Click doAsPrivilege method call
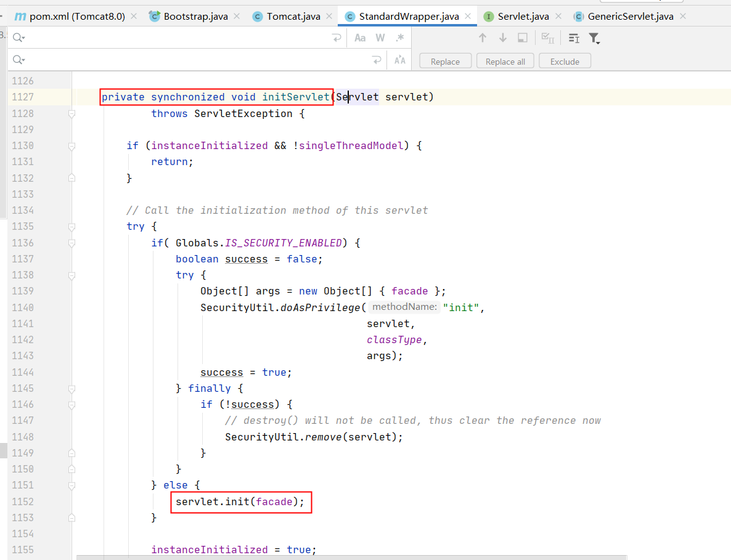The image size is (731, 560). (x=321, y=307)
